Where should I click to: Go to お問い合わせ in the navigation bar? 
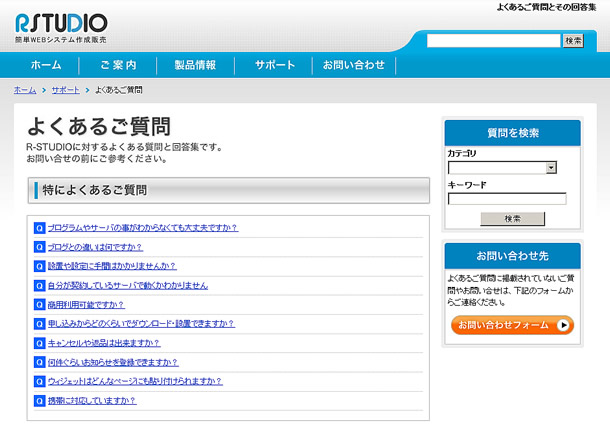(353, 65)
